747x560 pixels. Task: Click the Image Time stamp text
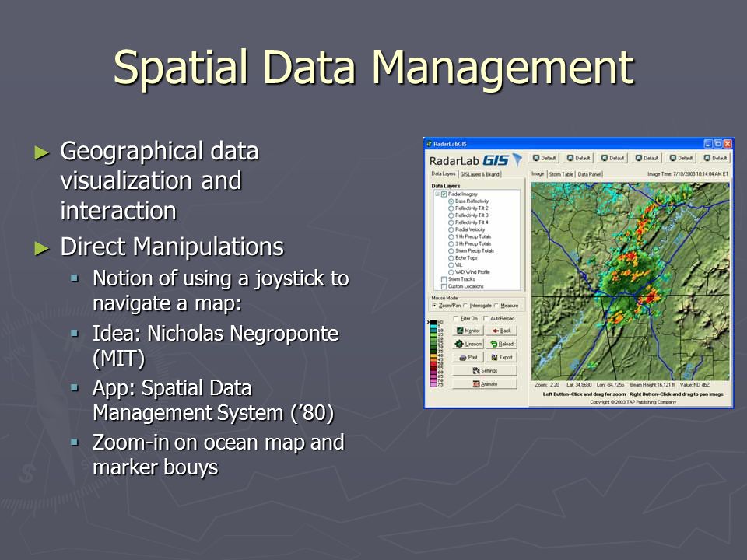687,174
